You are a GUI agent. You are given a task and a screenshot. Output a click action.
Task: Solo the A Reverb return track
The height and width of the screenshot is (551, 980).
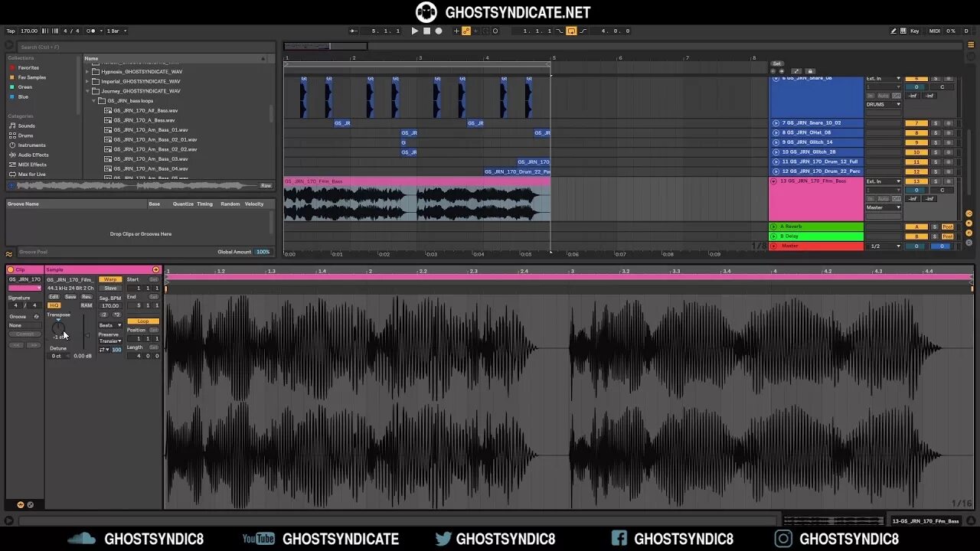point(936,227)
